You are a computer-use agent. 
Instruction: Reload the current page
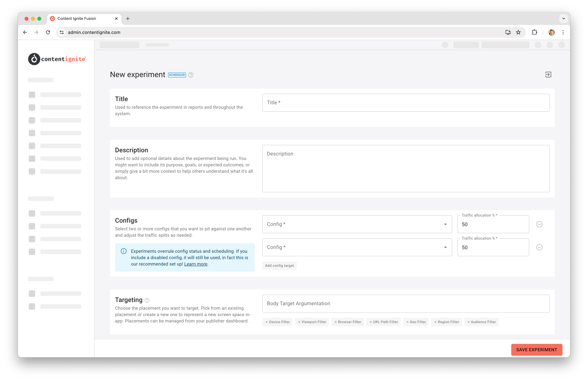click(x=48, y=32)
